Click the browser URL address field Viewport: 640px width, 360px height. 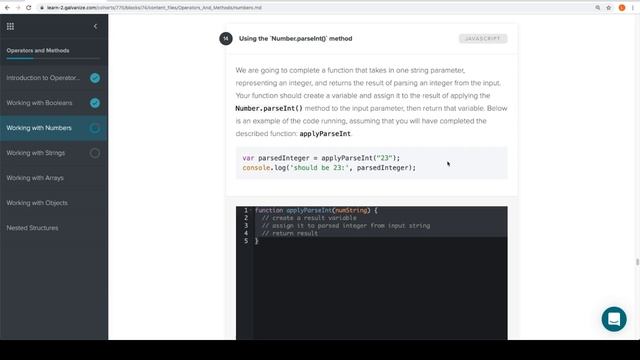314,8
